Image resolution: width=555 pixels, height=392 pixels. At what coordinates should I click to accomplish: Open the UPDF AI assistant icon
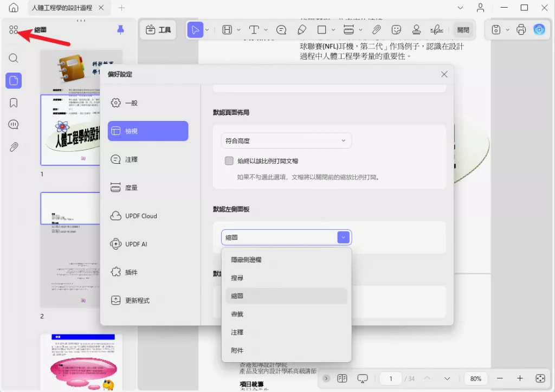(x=539, y=30)
